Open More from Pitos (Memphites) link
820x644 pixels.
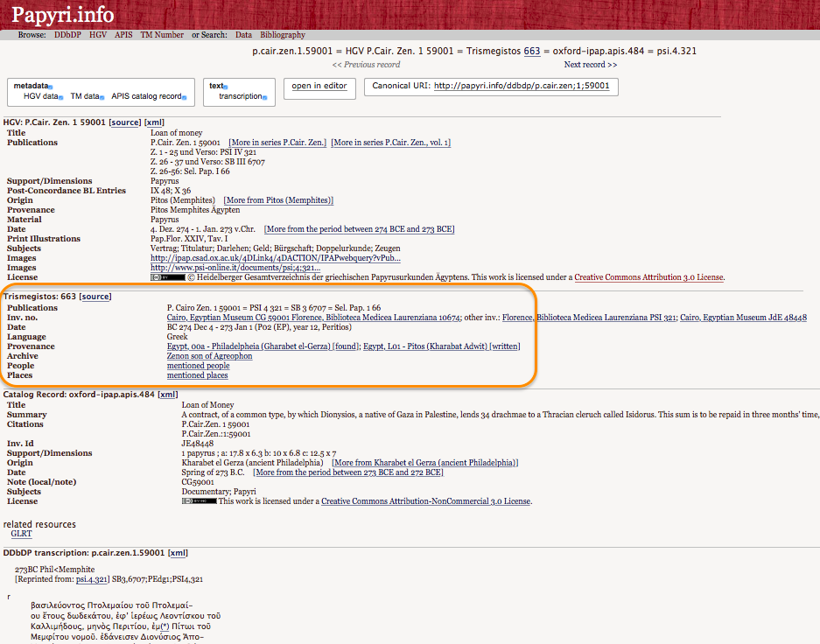(x=278, y=200)
